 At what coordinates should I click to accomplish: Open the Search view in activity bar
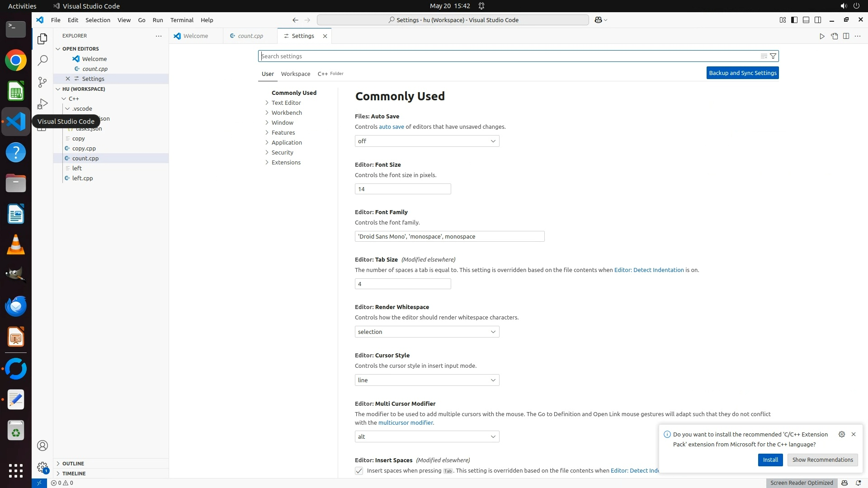[42, 60]
